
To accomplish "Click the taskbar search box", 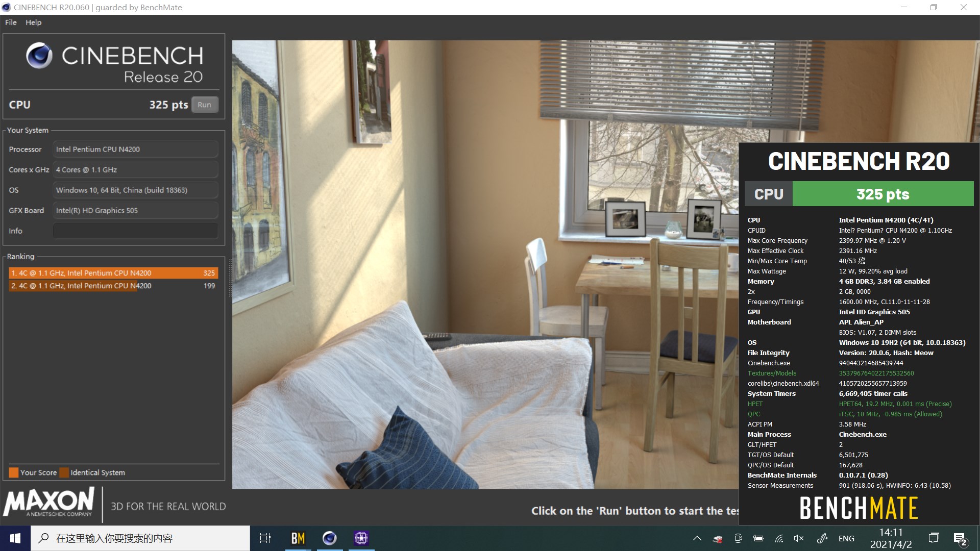I will 140,538.
